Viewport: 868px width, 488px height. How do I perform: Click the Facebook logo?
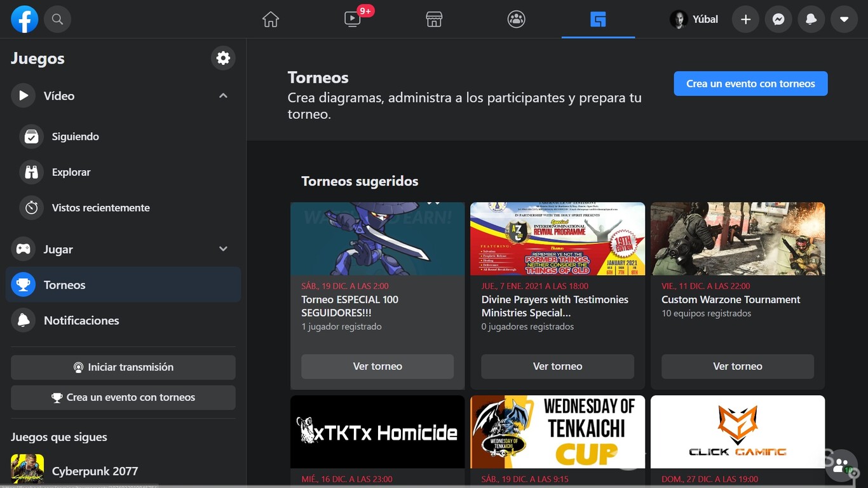(x=24, y=19)
